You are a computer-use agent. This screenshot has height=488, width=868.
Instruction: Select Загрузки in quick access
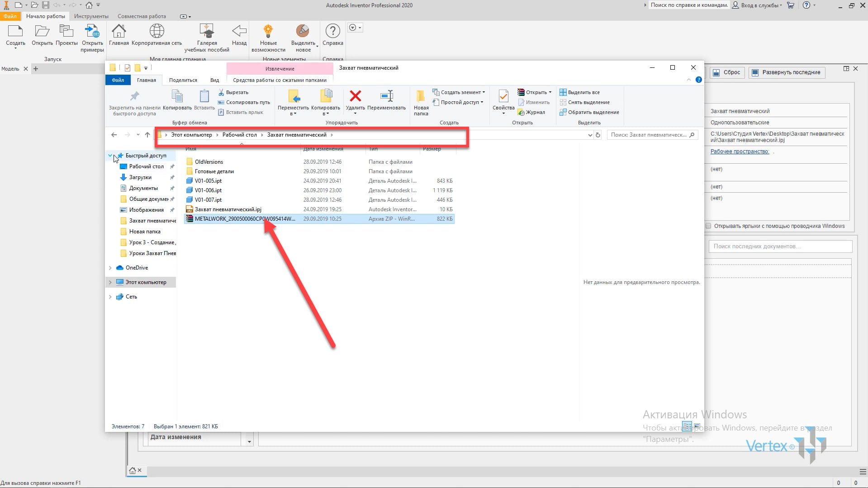140,177
